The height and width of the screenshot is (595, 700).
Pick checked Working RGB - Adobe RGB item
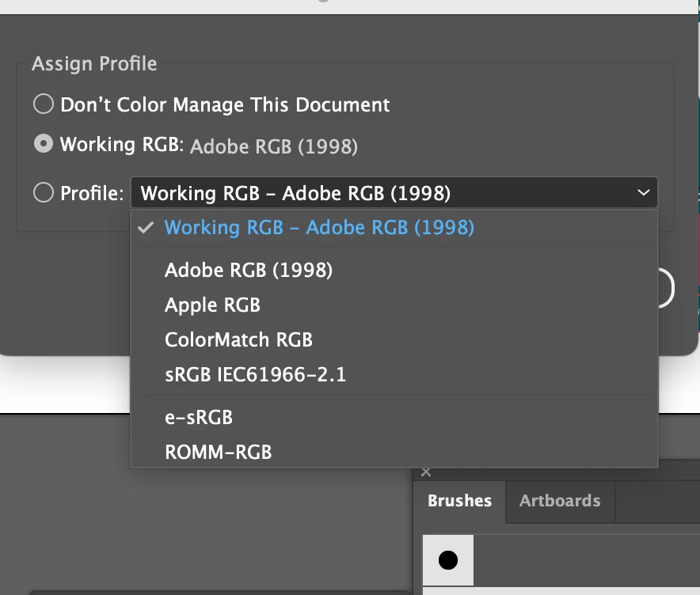tap(318, 228)
